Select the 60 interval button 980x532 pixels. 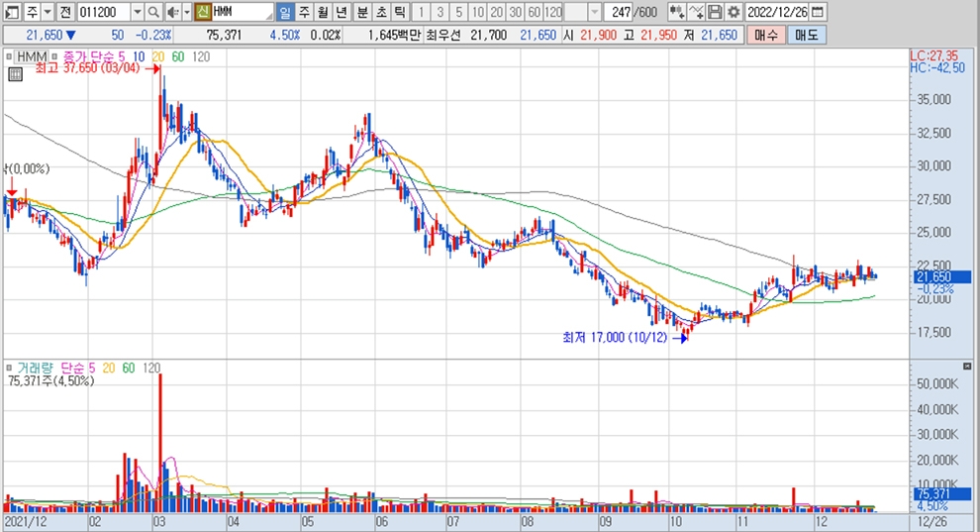tap(535, 11)
